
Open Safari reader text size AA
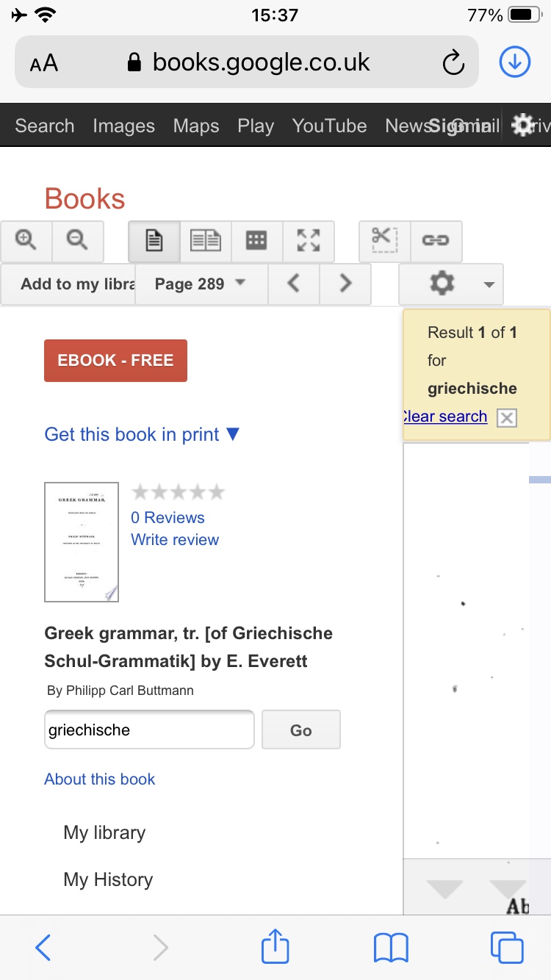coord(43,64)
